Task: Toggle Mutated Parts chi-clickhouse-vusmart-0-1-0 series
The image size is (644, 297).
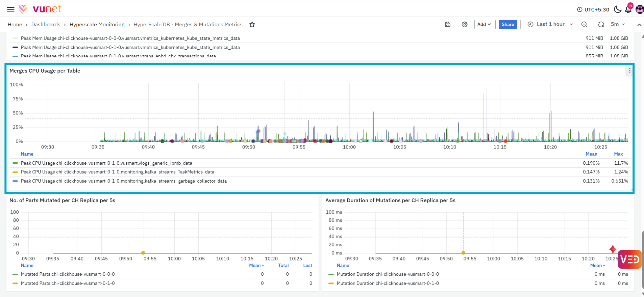Action: pos(68,283)
